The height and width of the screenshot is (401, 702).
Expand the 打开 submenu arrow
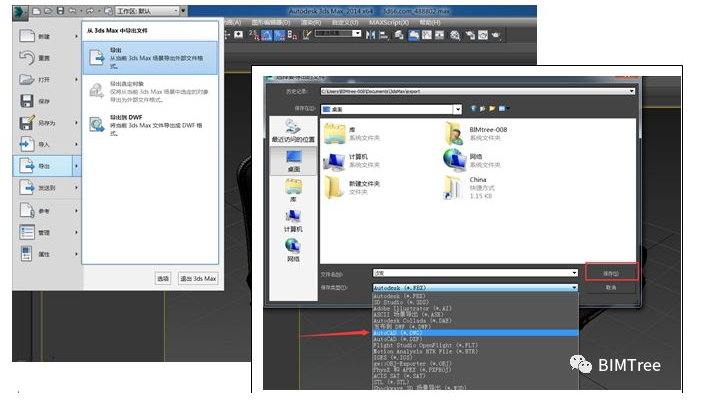77,80
